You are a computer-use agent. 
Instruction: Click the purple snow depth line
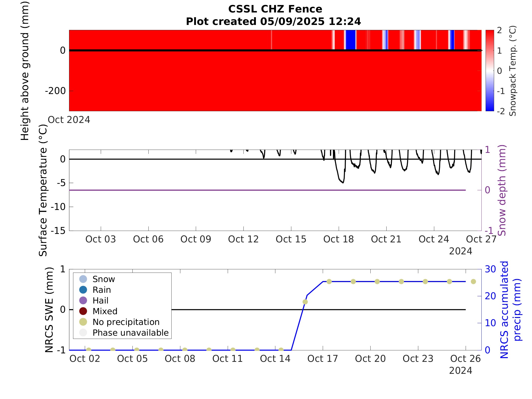point(267,190)
